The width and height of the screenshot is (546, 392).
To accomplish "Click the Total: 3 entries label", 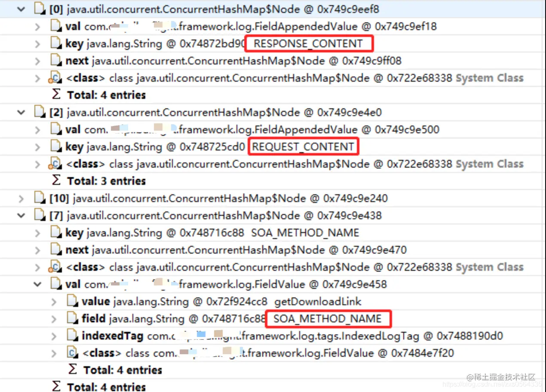I will point(107,181).
